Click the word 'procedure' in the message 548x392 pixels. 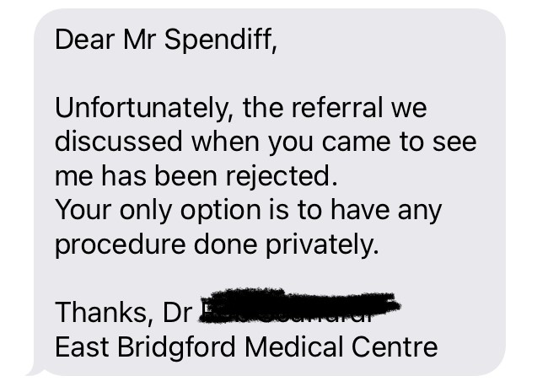[x=121, y=245]
